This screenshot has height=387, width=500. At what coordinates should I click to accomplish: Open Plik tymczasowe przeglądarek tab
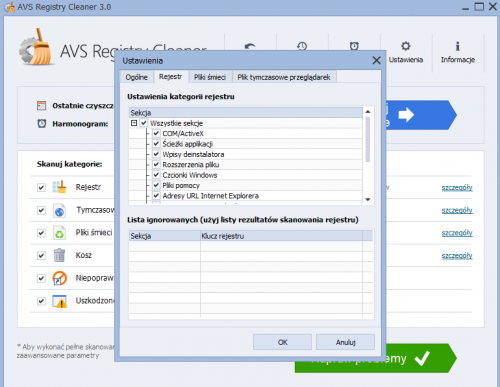(284, 77)
